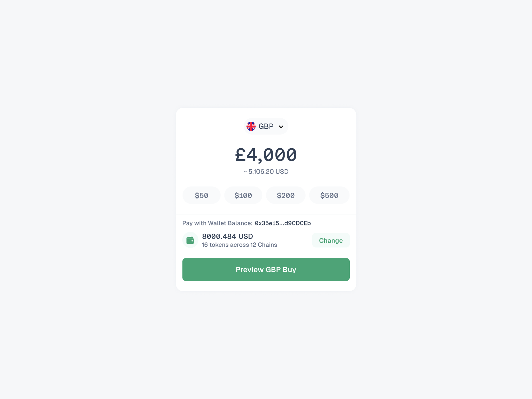
Task: Choose the $500 quick amount
Action: click(329, 195)
